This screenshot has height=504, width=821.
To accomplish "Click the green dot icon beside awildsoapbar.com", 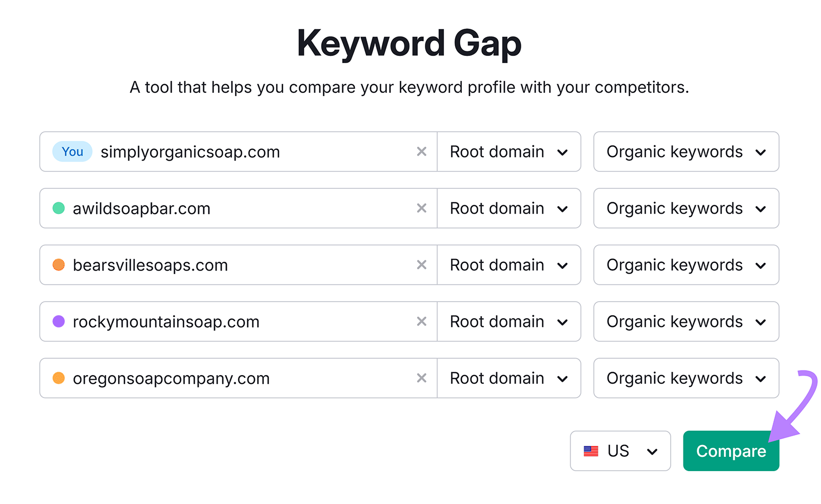I will point(58,208).
